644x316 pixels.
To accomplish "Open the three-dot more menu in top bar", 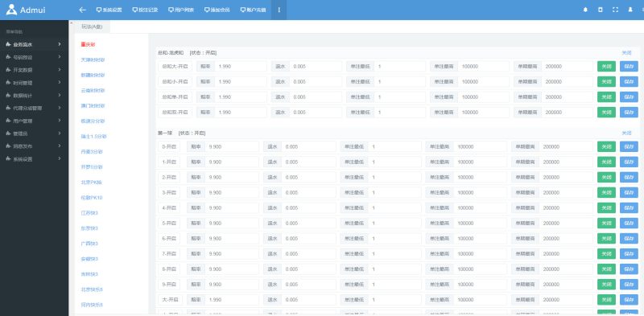I will point(279,10).
